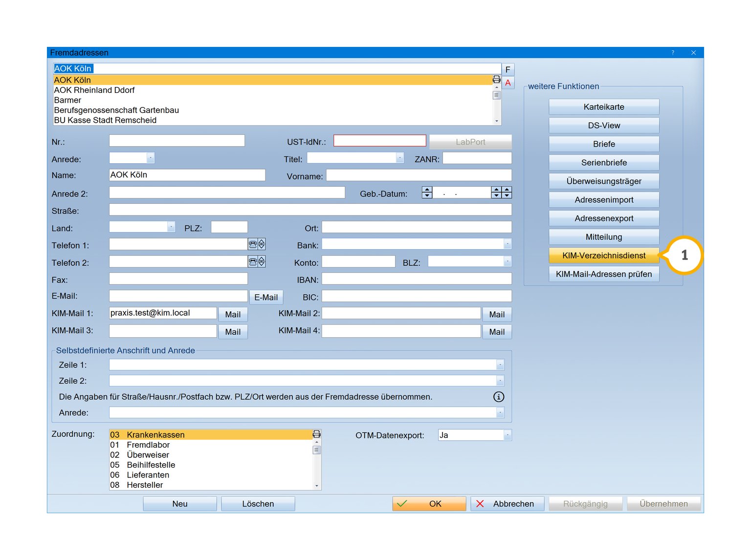Click the IBAN input field
This screenshot has height=560, width=751.
(417, 279)
